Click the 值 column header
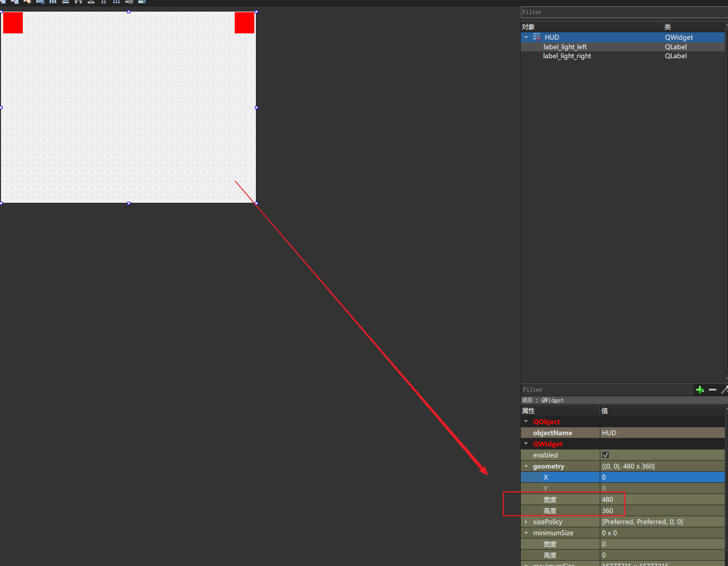The width and height of the screenshot is (728, 566). coord(662,410)
